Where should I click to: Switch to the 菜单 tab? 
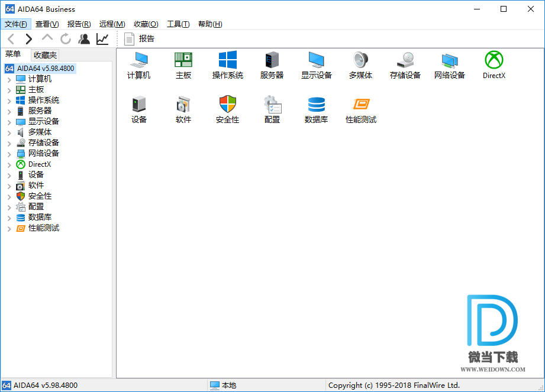click(13, 54)
